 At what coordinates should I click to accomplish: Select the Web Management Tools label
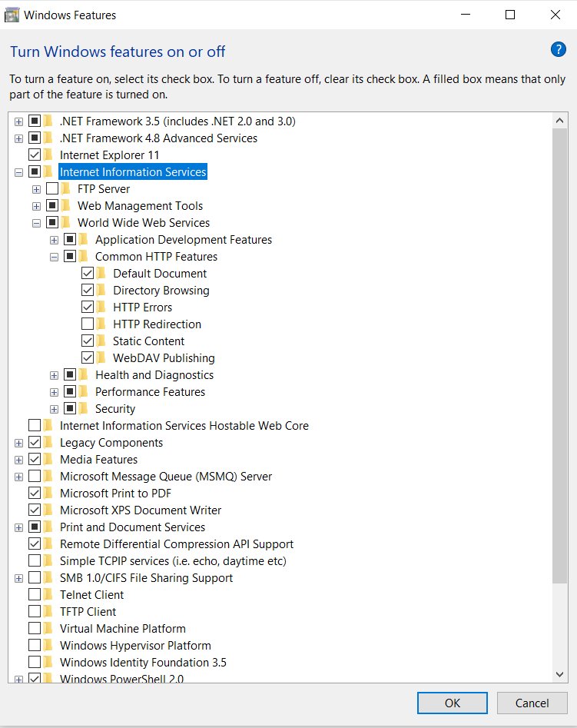pos(140,206)
